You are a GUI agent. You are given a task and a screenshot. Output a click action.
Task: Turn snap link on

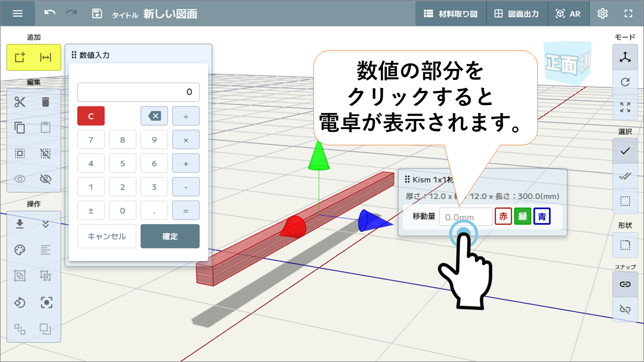[x=625, y=285]
